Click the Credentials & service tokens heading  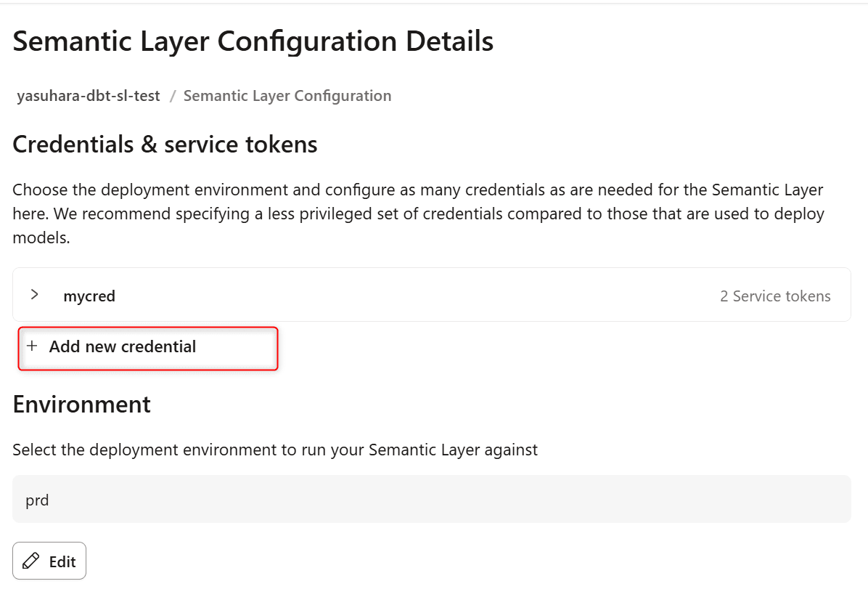coord(165,145)
